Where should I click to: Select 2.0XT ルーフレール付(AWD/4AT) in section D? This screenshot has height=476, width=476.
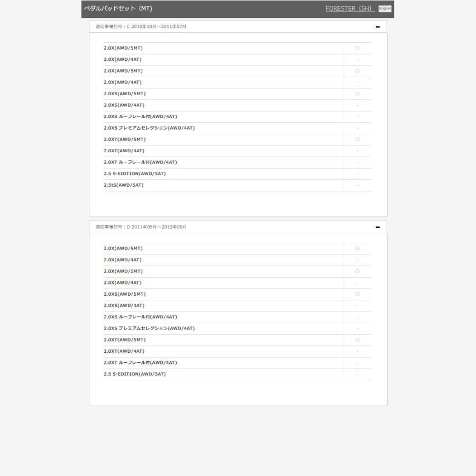140,363
